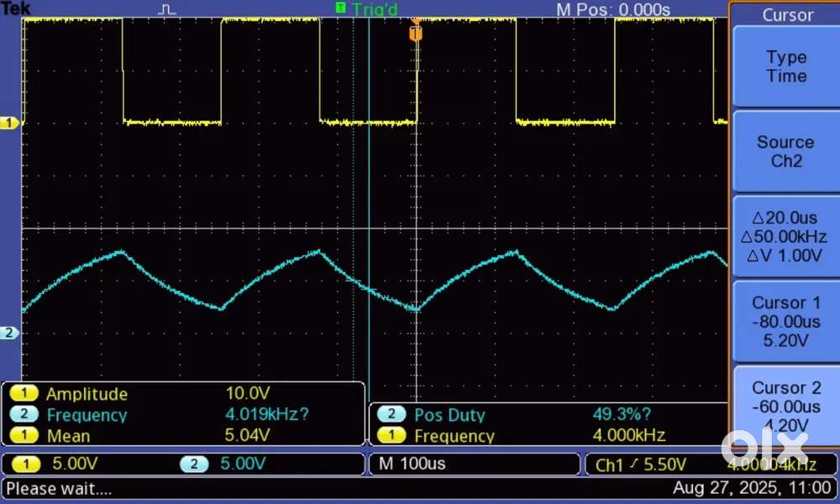Click the Ch1 5.50V trigger level readout
Screen dimensions: 840x504
641,465
